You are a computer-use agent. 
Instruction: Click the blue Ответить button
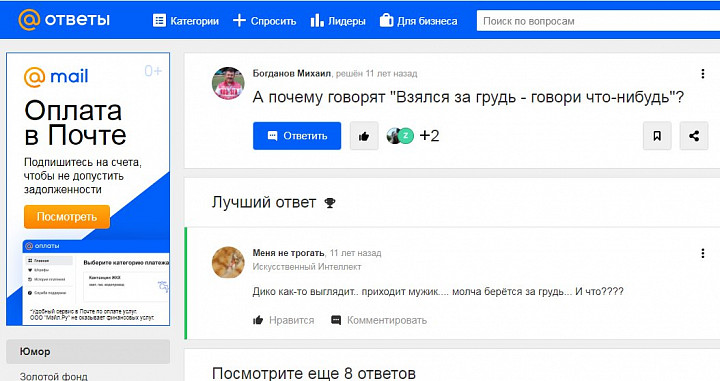[297, 136]
